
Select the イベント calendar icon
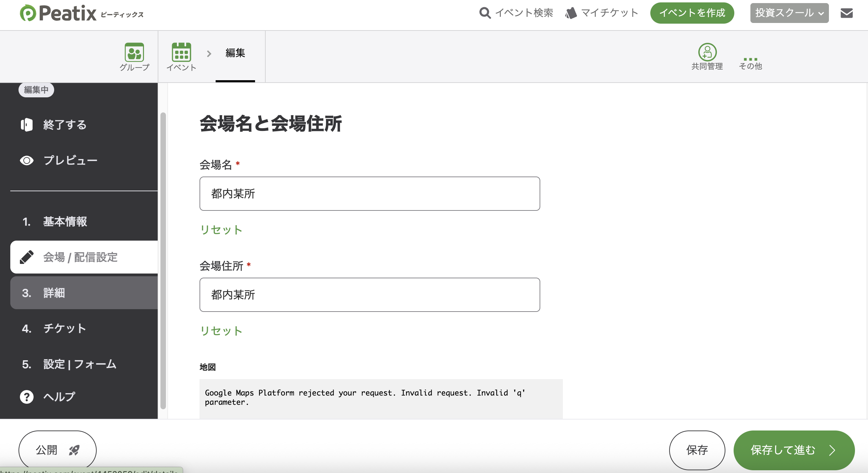(181, 52)
